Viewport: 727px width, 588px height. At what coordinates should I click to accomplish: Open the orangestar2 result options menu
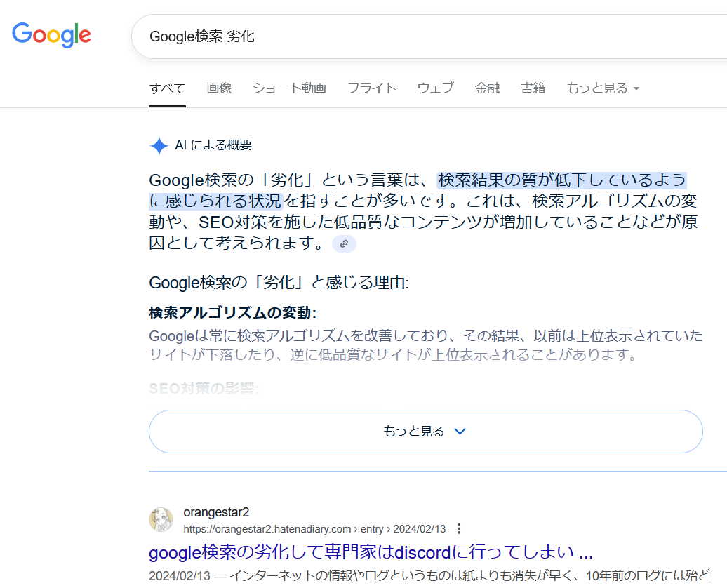click(x=458, y=528)
